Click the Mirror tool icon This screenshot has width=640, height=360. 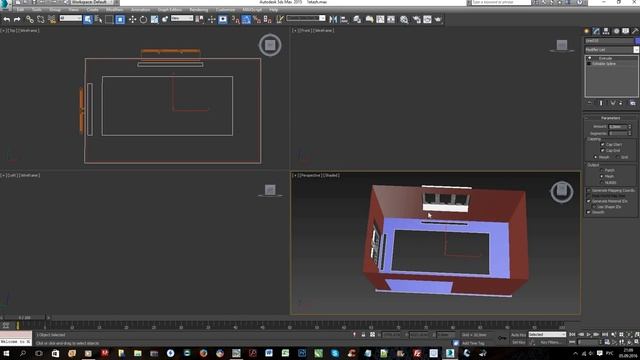coord(333,19)
